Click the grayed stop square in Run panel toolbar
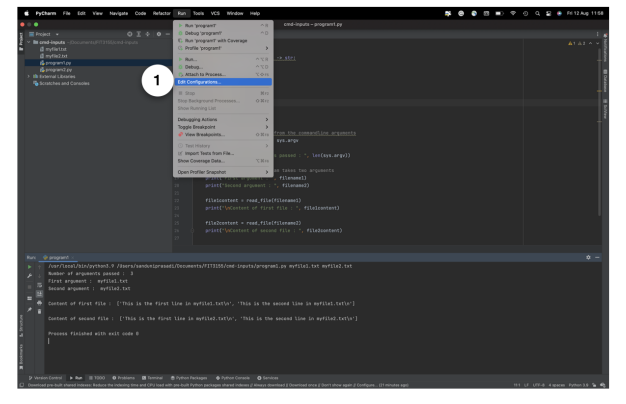The width and height of the screenshot is (626, 404). pyautogui.click(x=30, y=287)
